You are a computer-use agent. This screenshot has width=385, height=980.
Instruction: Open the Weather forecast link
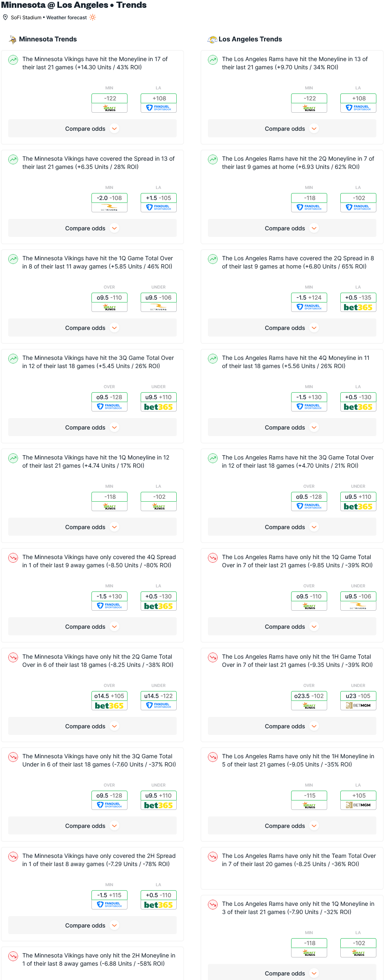[x=66, y=18]
